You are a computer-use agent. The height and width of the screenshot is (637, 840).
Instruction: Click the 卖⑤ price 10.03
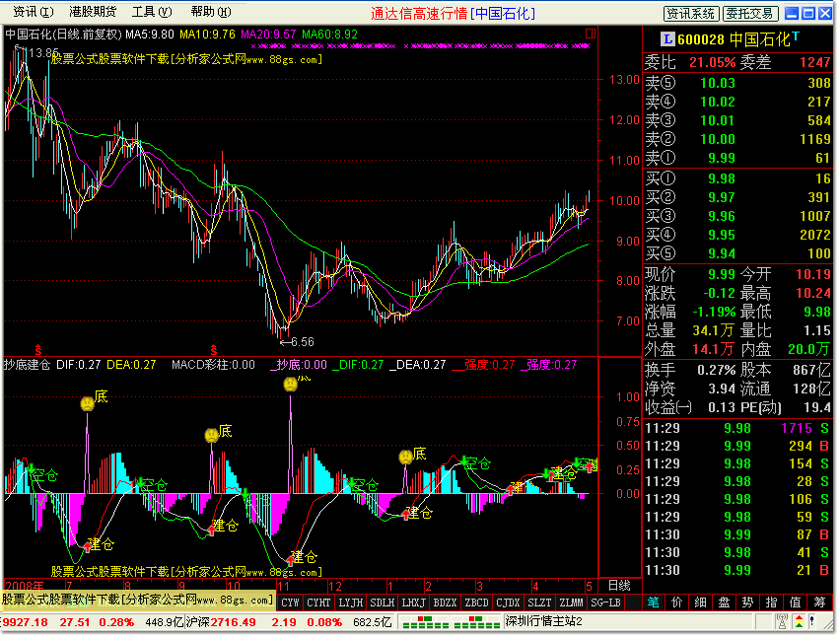point(718,83)
